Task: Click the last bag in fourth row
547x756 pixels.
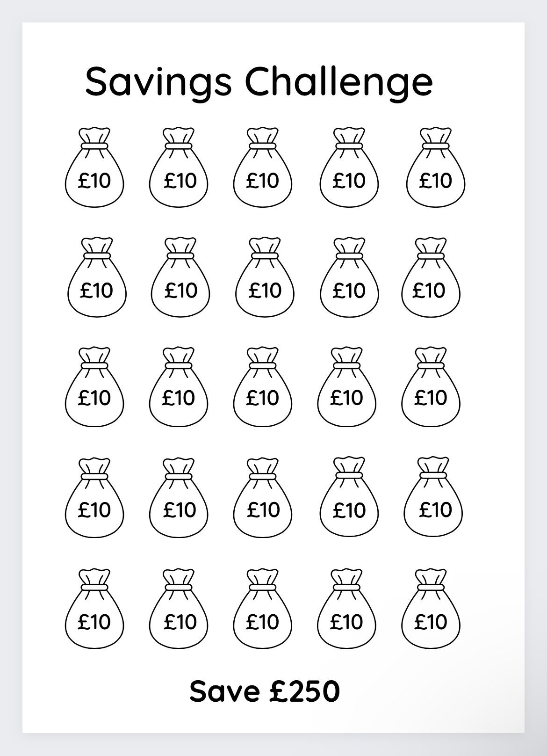Action: tap(434, 497)
